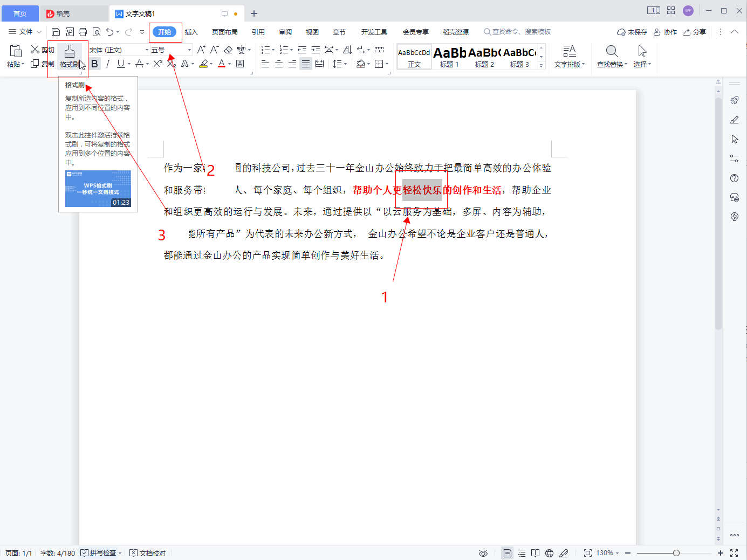747x560 pixels.
Task: Copy selection with the 复制 icon
Action: coord(35,64)
